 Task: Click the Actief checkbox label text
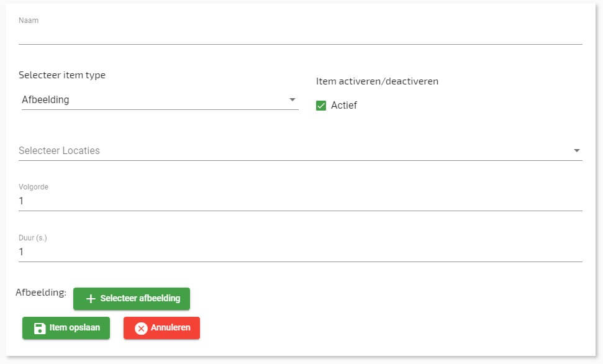tap(344, 106)
